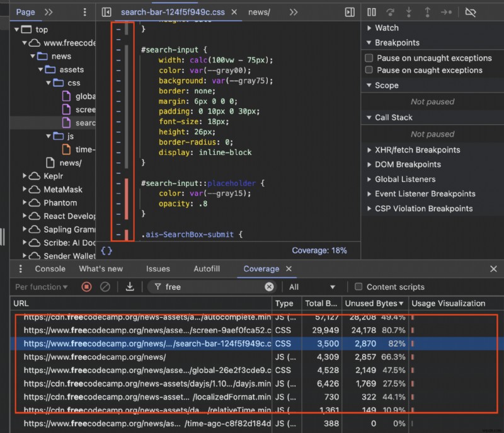Screen dimensions: 504x433
Task: Expand CSP Violation Breakpoints section
Action: point(369,209)
